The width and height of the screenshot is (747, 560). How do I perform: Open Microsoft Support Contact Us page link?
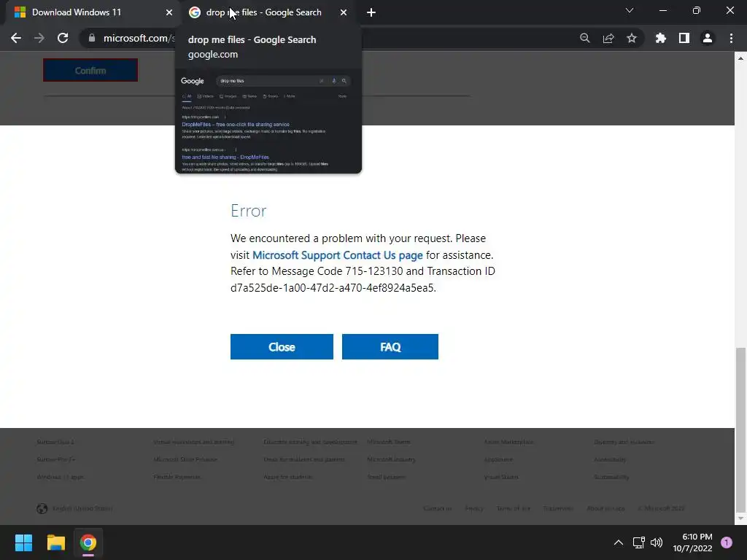pos(337,255)
